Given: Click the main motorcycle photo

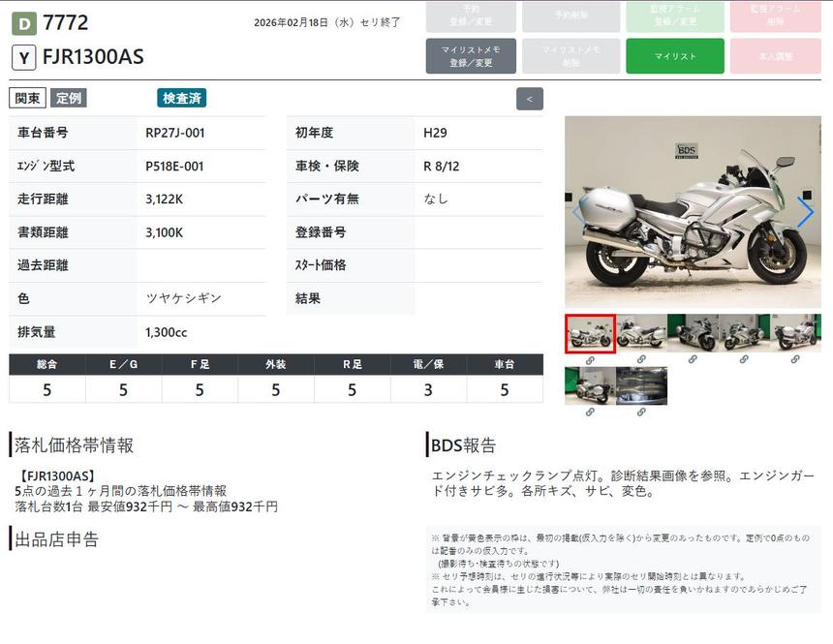Looking at the screenshot, I should (692, 213).
